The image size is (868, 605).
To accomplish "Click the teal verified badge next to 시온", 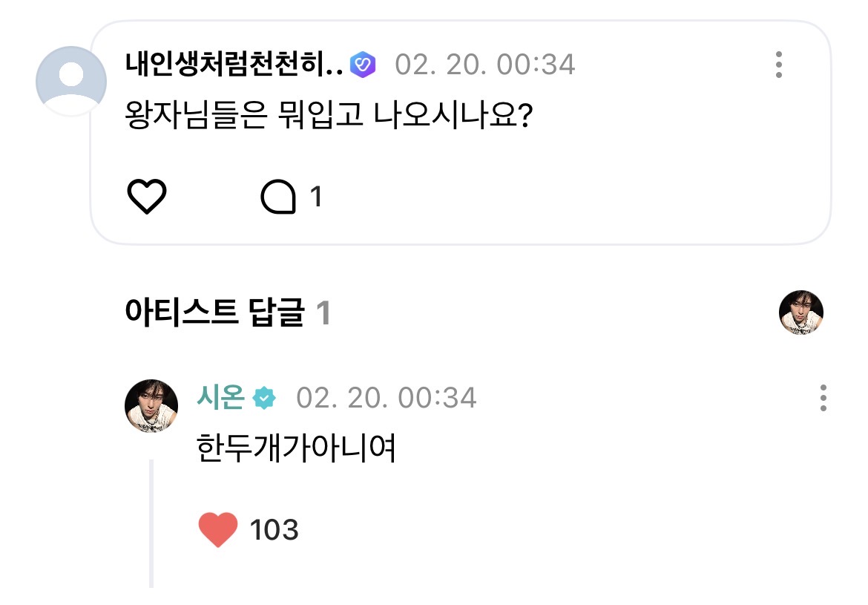I will [x=263, y=399].
